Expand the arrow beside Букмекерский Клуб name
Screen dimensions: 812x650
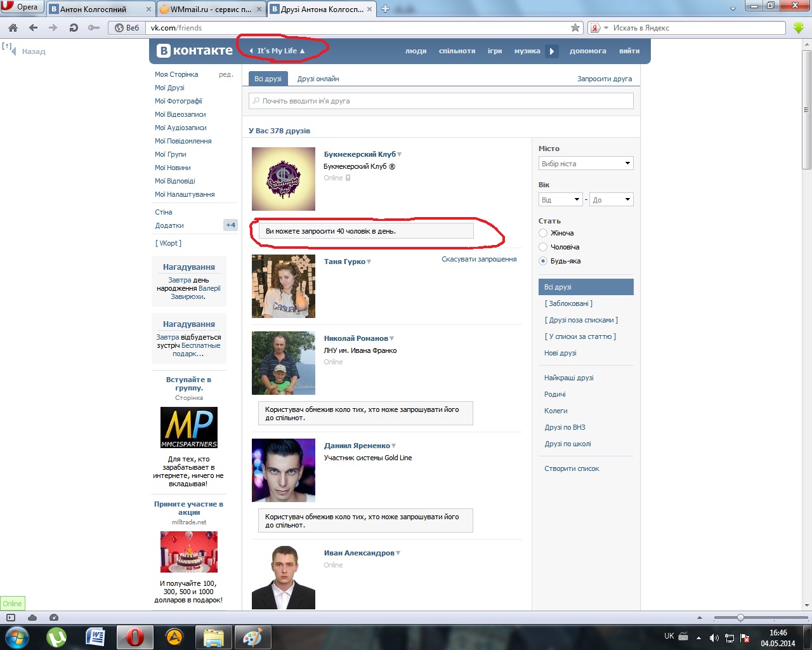400,154
